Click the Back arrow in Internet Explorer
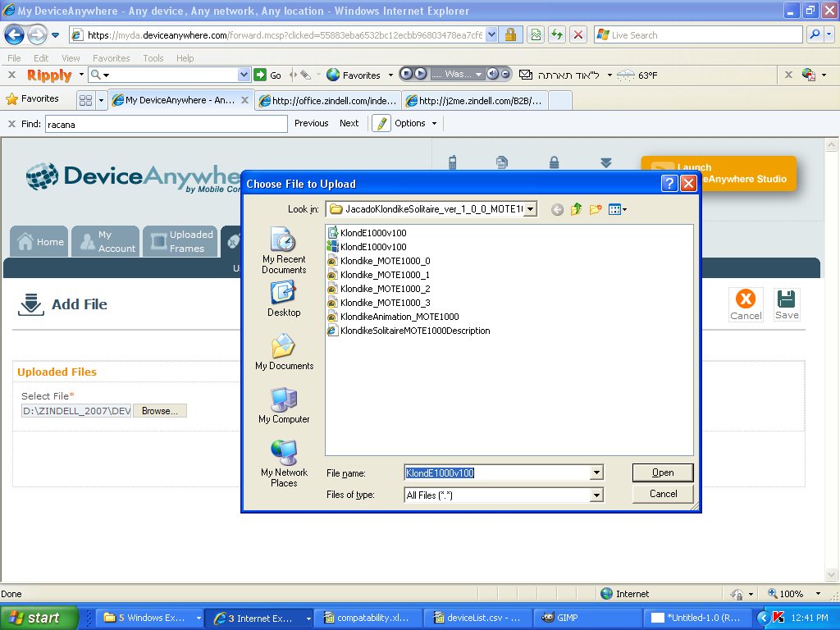840x630 pixels. pos(15,35)
